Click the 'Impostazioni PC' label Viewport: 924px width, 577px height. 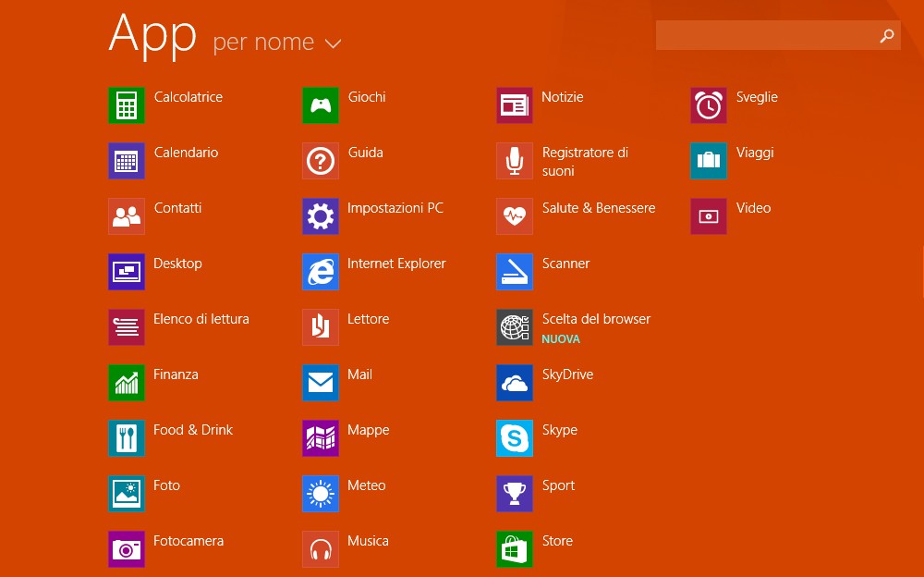[395, 208]
